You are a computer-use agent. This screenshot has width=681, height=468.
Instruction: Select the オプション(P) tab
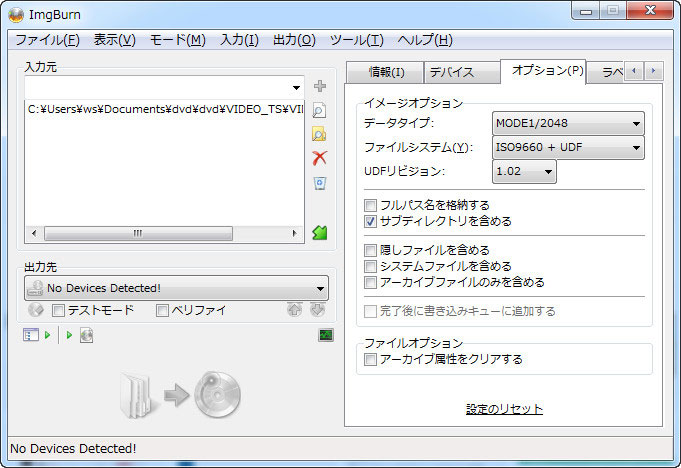(x=543, y=71)
